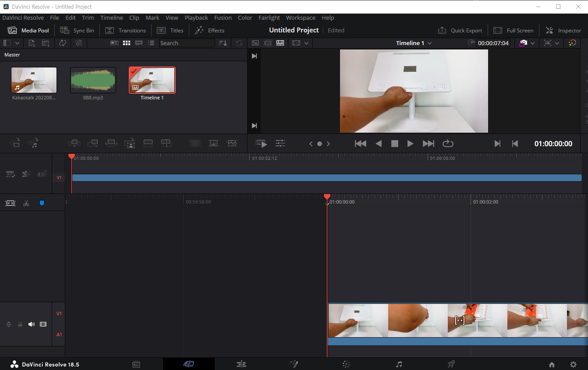This screenshot has width=588, height=370.
Task: Switch viewer to Source Tape mode
Action: click(x=268, y=43)
